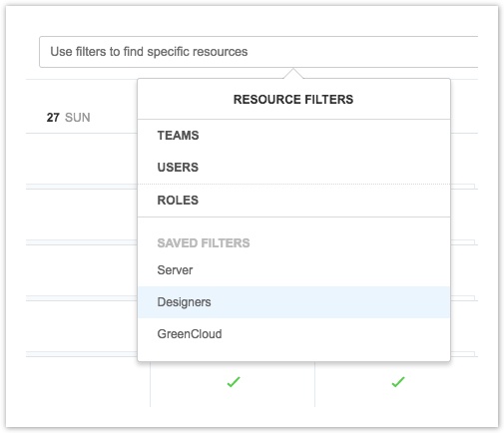Click the allocation bar left of ROLES
Image resolution: width=504 pixels, height=433 pixels.
[x=82, y=187]
